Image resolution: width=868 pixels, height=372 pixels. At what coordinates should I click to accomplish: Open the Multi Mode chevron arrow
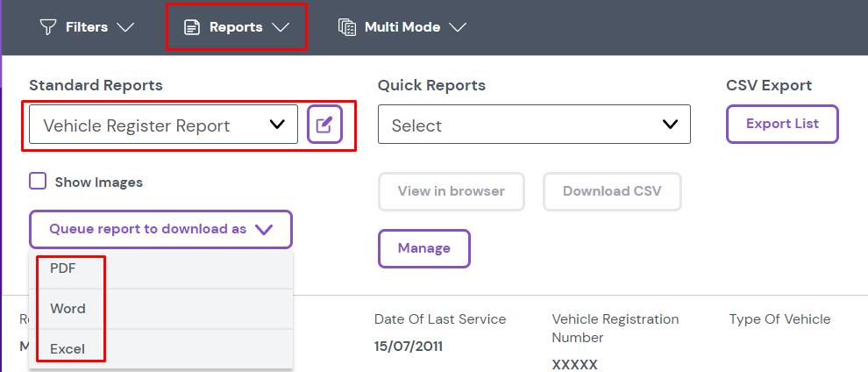(458, 27)
